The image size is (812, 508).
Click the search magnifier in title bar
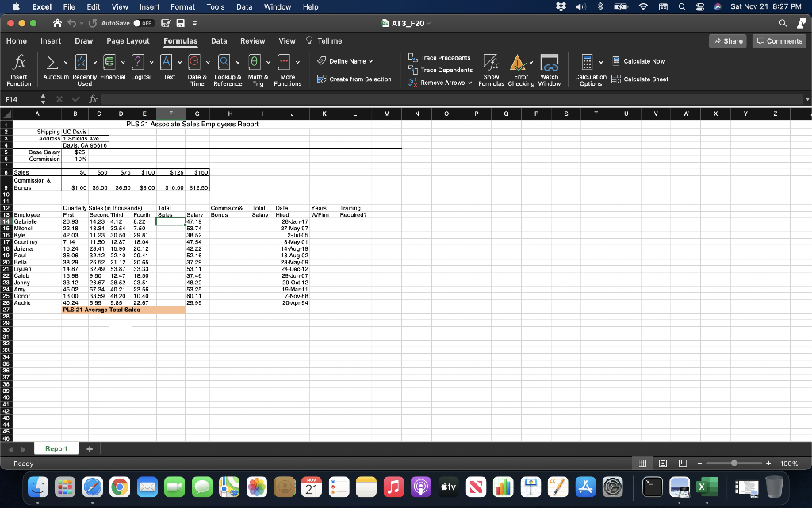tap(783, 23)
